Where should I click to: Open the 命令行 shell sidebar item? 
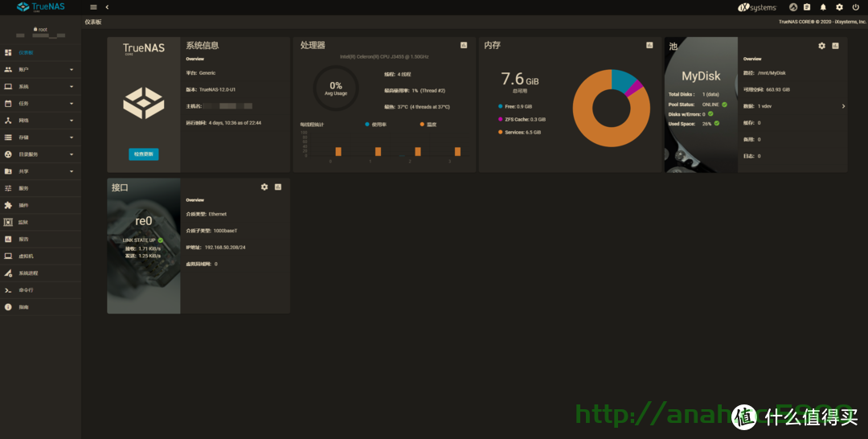(40, 290)
